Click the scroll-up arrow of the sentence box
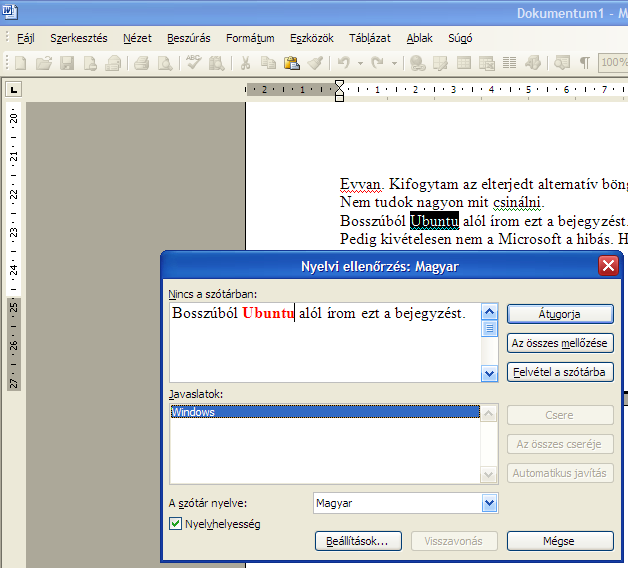 (489, 311)
